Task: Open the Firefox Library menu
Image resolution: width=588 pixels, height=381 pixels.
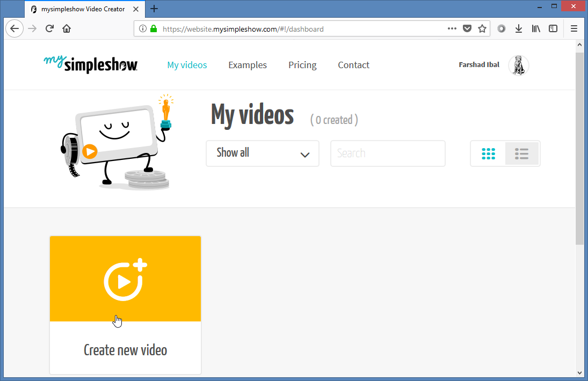Action: tap(535, 28)
